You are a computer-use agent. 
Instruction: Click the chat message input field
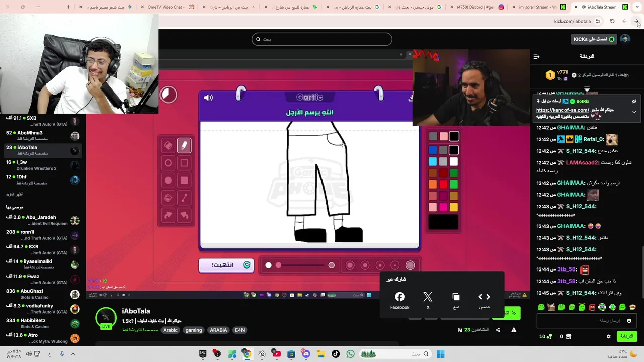pyautogui.click(x=587, y=320)
